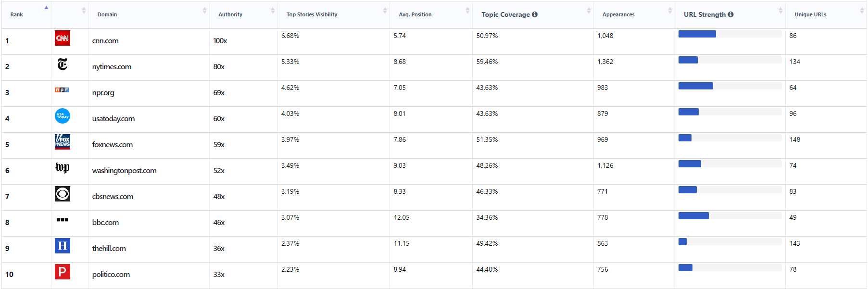This screenshot has height=289, width=868.
Task: Click the NPR logo icon
Action: [x=62, y=90]
